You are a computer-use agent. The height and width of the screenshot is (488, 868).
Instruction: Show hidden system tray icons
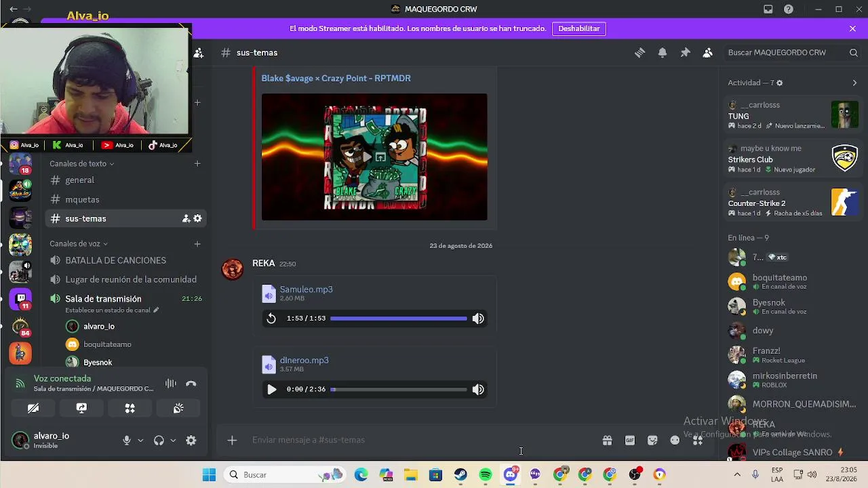coord(737,475)
